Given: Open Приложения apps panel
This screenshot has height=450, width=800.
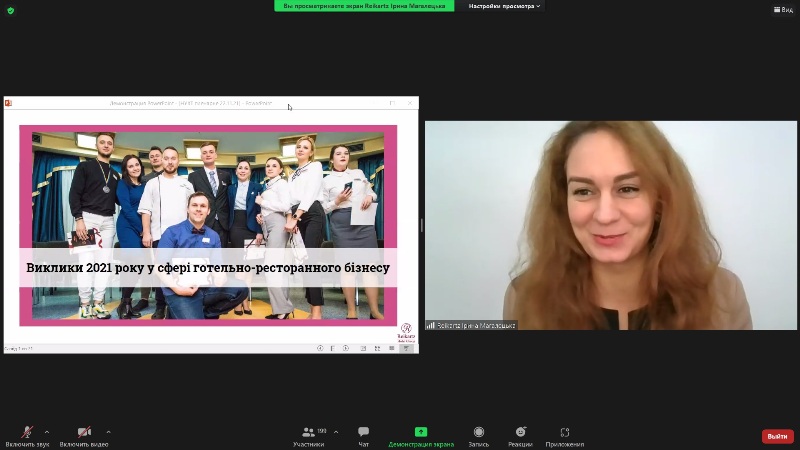Looking at the screenshot, I should click(565, 436).
